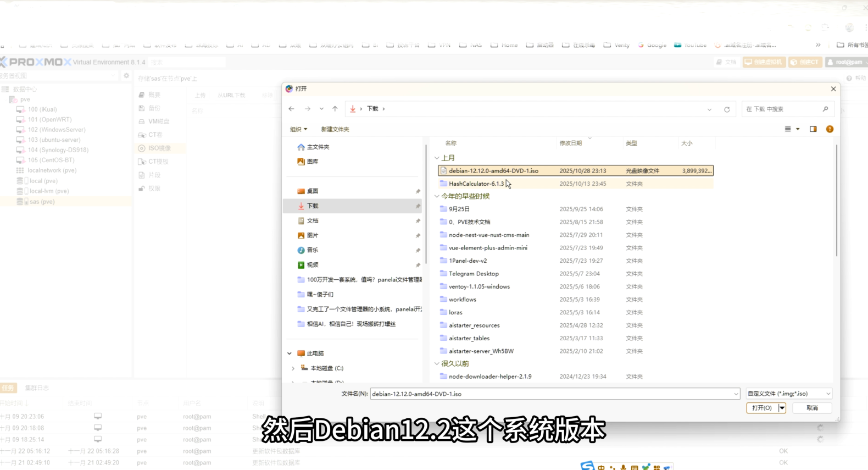Open Google bookmark in browser bar
This screenshot has width=868, height=470.
coord(652,45)
